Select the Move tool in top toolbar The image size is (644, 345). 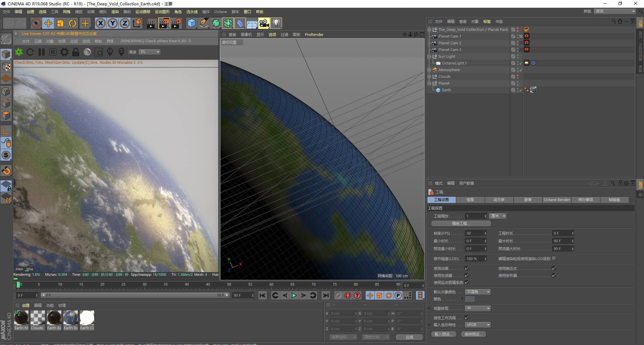click(x=48, y=23)
